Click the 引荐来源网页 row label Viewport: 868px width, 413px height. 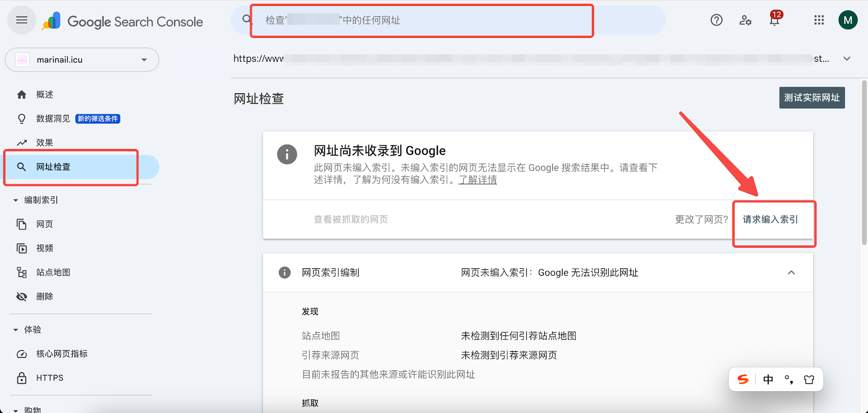click(330, 355)
